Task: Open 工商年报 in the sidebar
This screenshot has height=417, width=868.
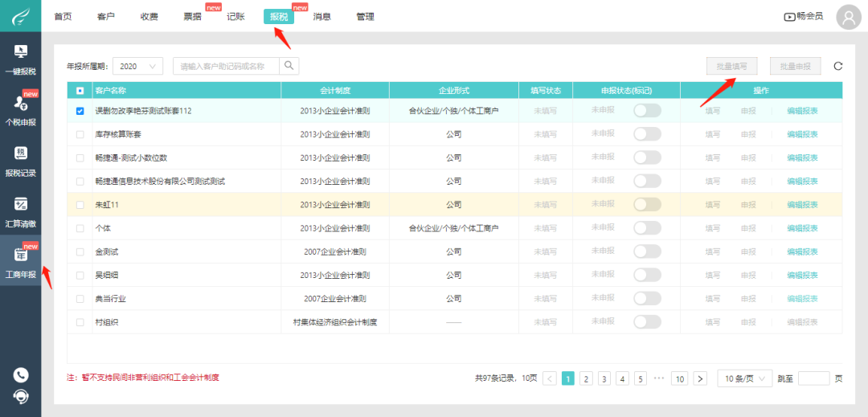Action: click(x=20, y=261)
